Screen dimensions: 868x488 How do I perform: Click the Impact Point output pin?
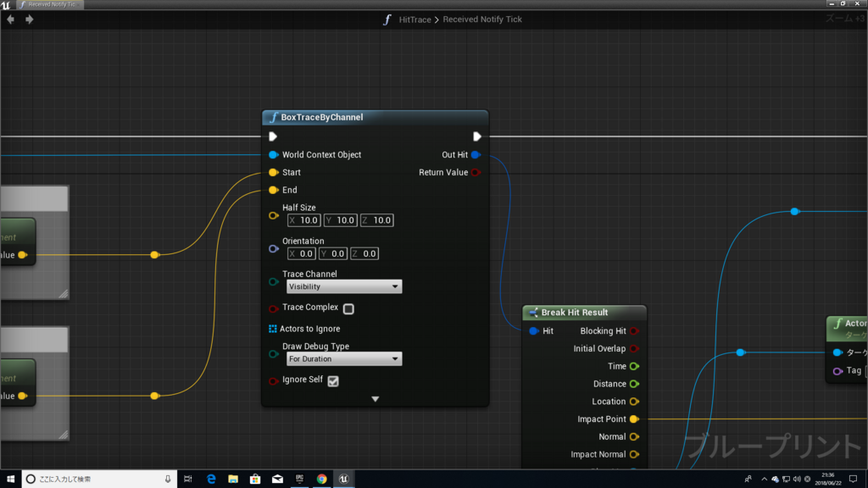pyautogui.click(x=634, y=419)
